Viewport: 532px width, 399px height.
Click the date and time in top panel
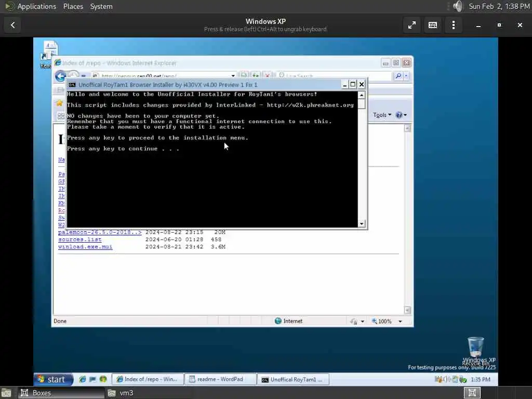(499, 6)
